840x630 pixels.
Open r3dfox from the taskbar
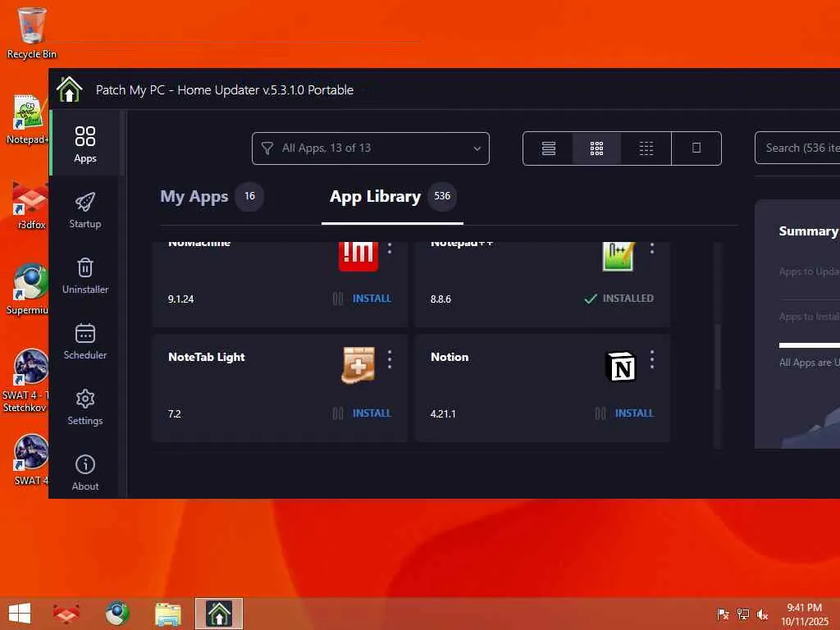(66, 614)
